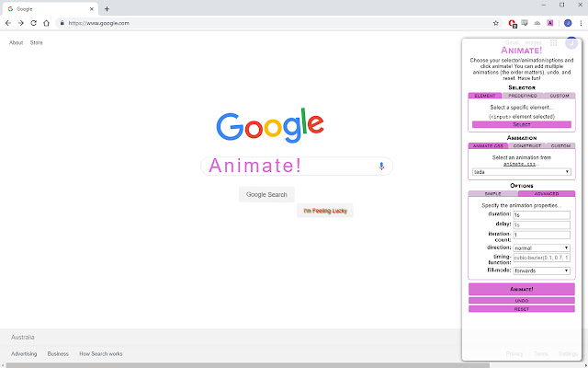
Task: Go back with the browser back arrow
Action: coord(8,23)
